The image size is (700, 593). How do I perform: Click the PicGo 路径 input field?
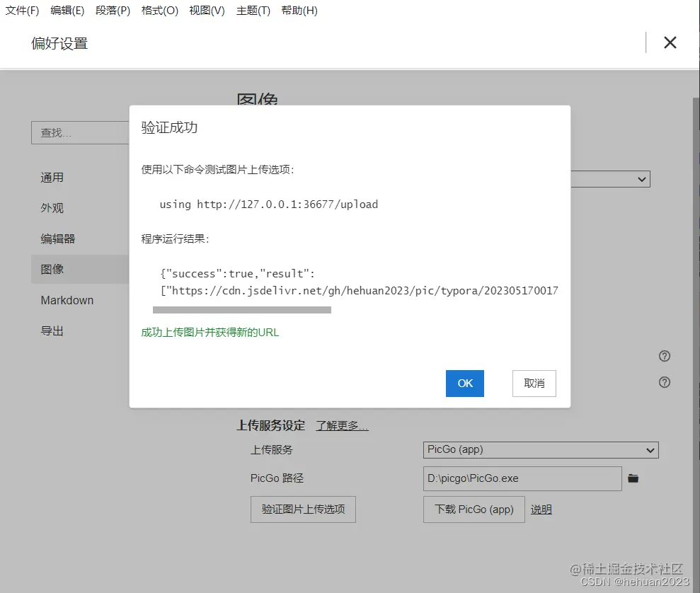pos(522,479)
